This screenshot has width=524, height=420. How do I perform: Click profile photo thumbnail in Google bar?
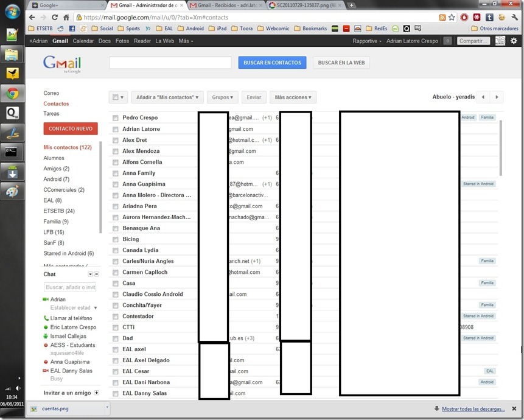point(500,41)
